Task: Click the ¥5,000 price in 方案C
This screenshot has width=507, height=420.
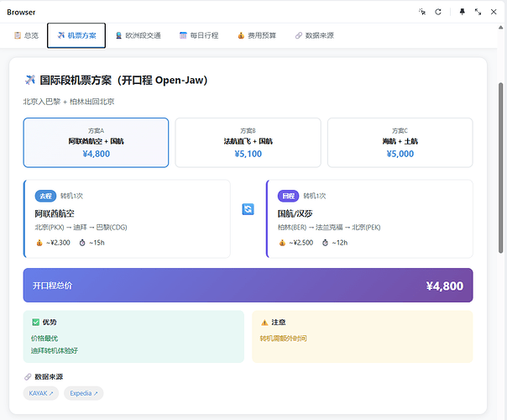Action: [x=400, y=154]
